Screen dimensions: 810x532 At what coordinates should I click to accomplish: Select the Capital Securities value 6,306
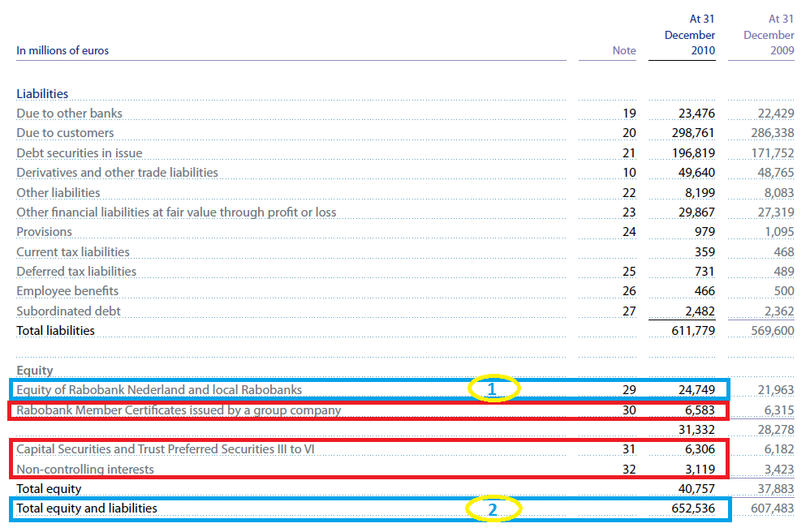(x=700, y=450)
